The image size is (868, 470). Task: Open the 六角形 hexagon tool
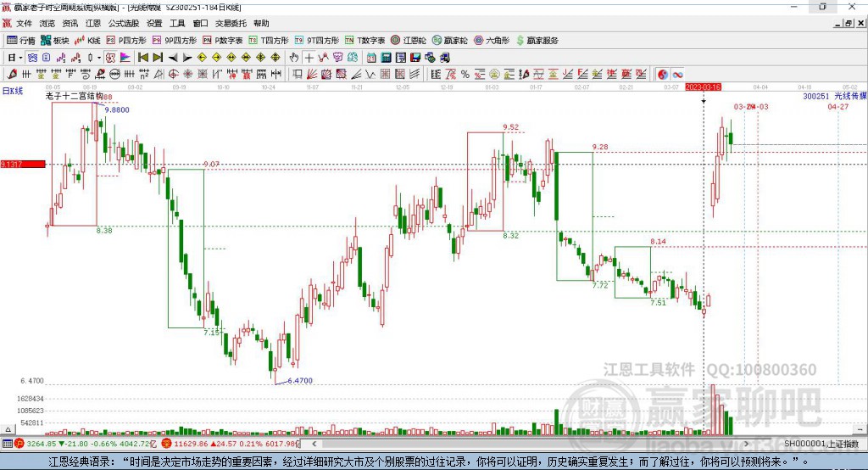click(492, 41)
